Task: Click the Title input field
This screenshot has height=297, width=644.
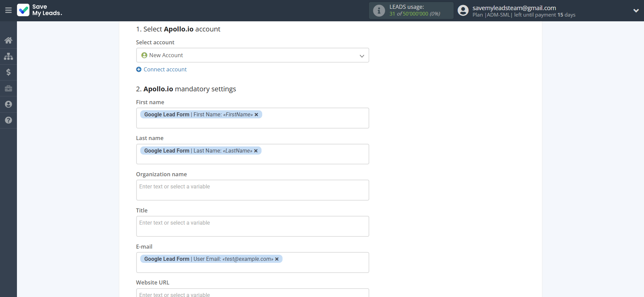Action: [252, 226]
